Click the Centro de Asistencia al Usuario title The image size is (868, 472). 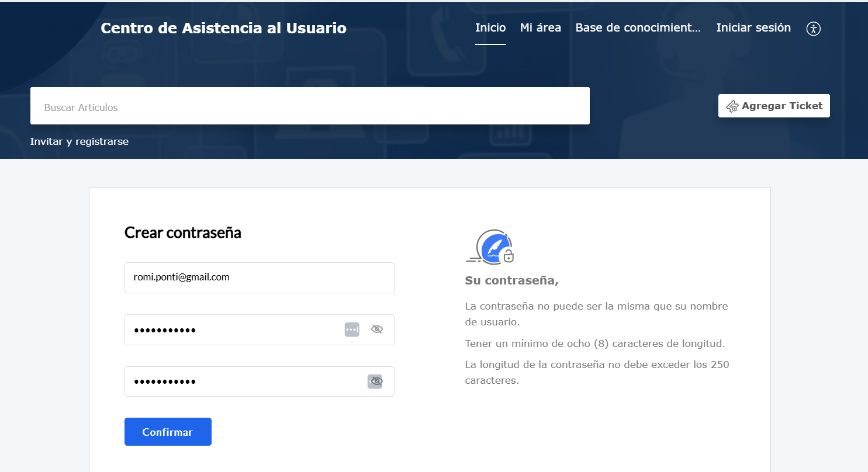(x=223, y=28)
